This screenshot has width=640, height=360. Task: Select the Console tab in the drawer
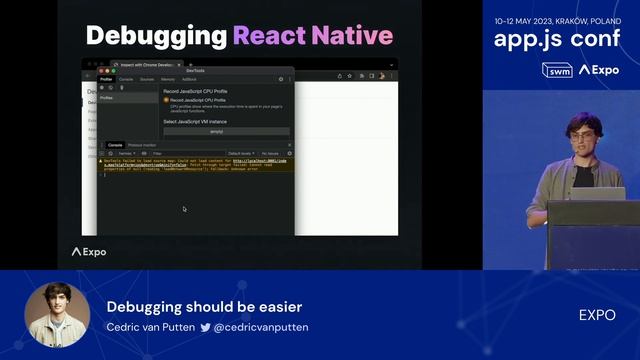coord(115,145)
